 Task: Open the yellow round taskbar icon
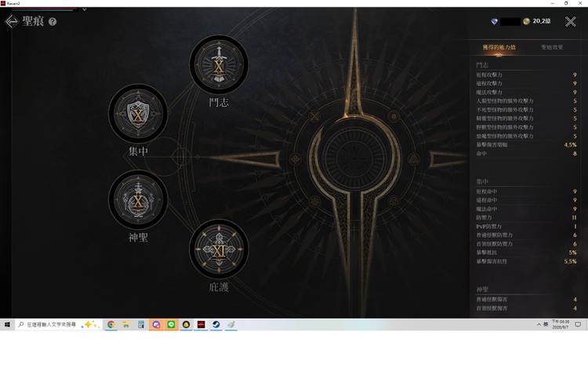pos(186,325)
